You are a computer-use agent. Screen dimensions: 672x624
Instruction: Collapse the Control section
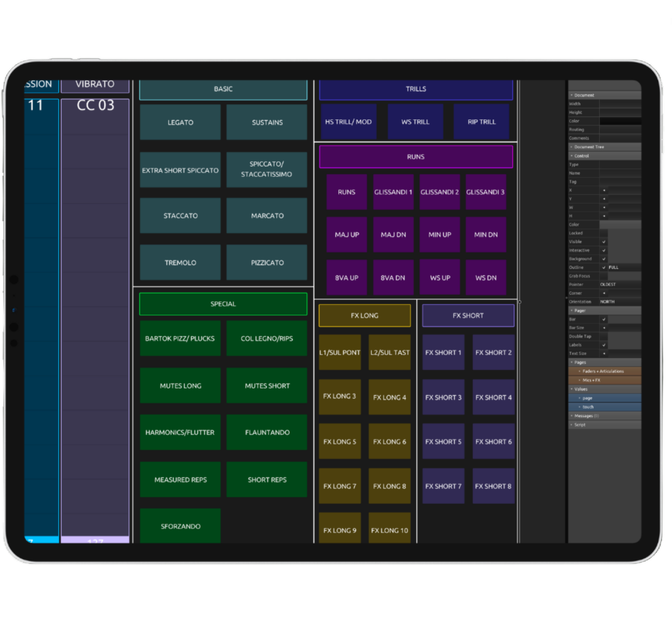[604, 156]
